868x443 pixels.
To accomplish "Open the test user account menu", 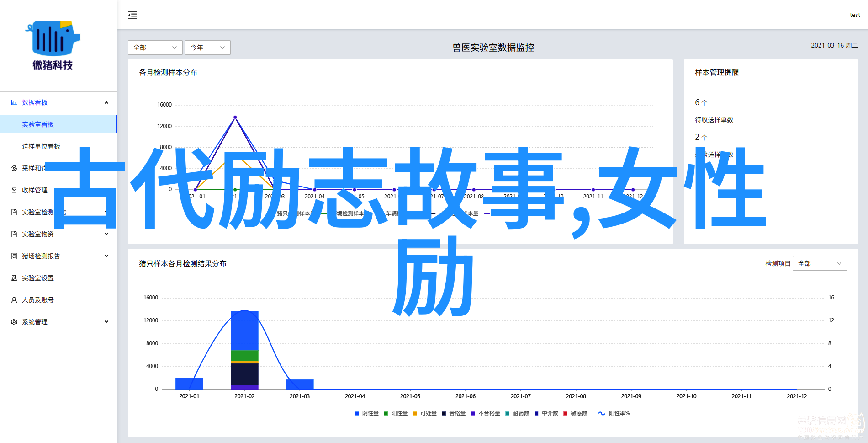I will pos(855,15).
